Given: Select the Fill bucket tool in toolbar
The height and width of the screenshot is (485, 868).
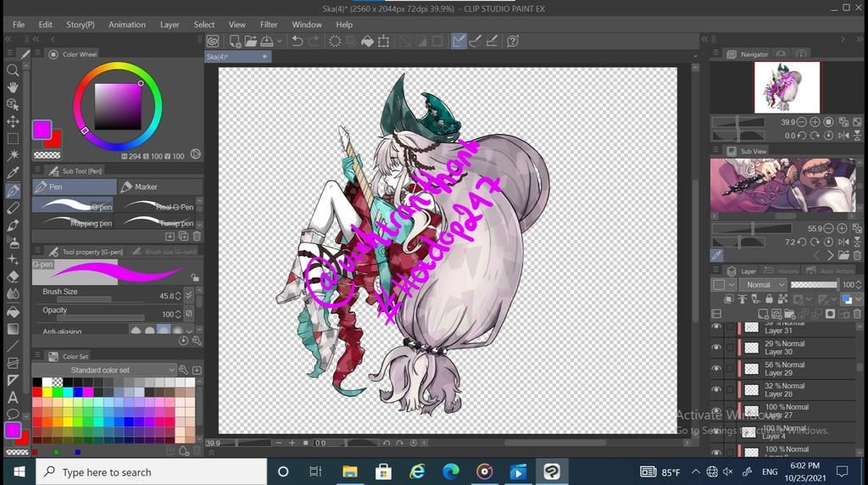Looking at the screenshot, I should coord(12,312).
